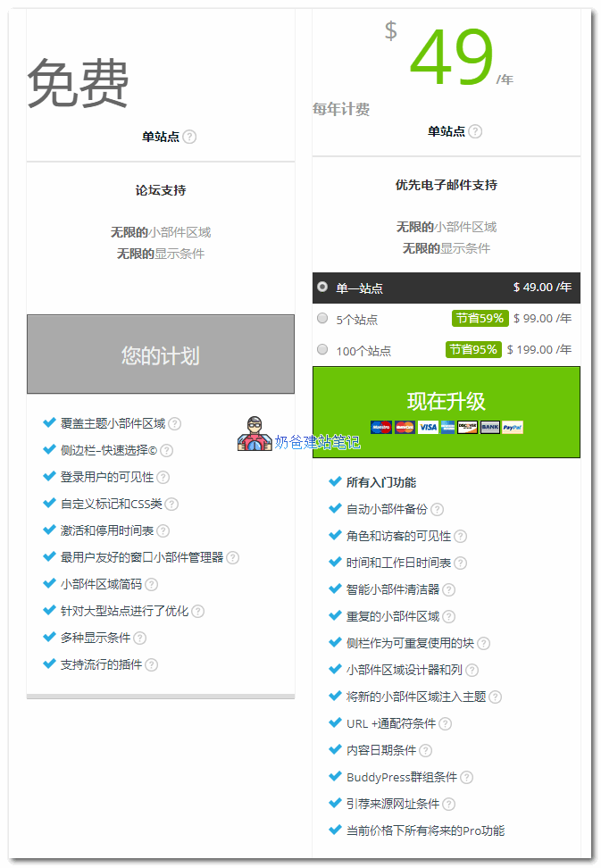Open tooltip for URL +通配符条件

[x=445, y=724]
